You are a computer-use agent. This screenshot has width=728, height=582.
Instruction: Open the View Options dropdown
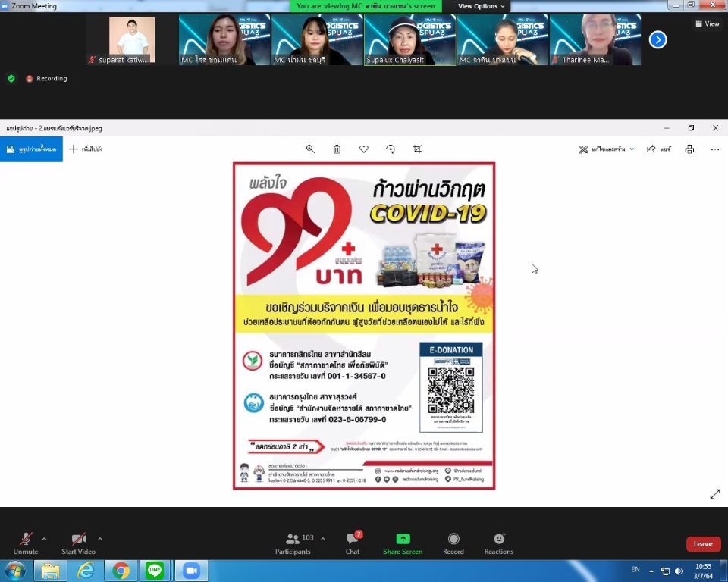pos(481,6)
